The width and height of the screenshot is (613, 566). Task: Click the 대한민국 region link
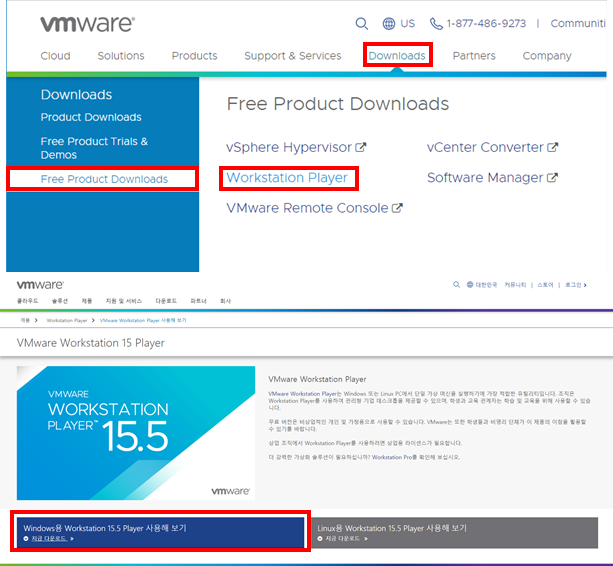(x=486, y=285)
